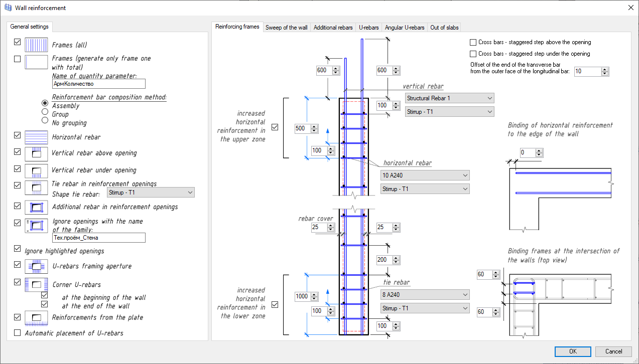Open tie rebar Stirrup - T1 dropdown
The width and height of the screenshot is (639, 364).
click(x=425, y=308)
